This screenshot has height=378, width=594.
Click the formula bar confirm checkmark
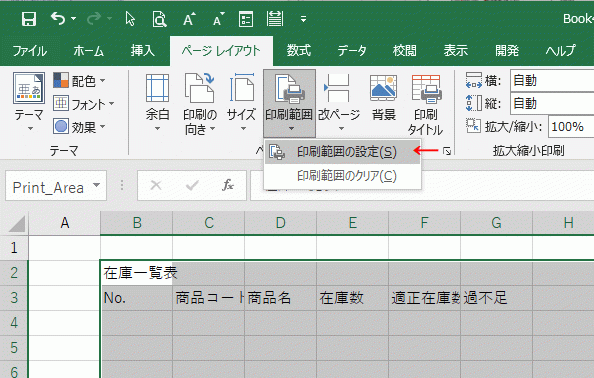[x=192, y=186]
